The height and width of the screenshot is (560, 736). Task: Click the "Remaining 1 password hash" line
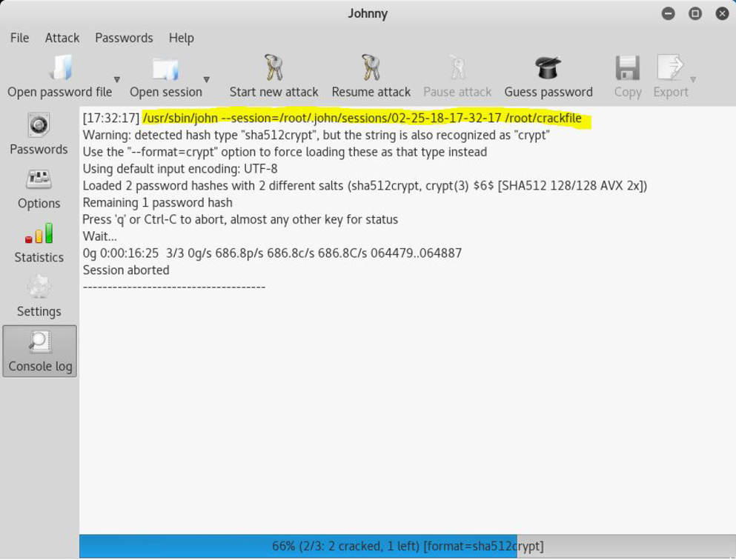tap(157, 203)
